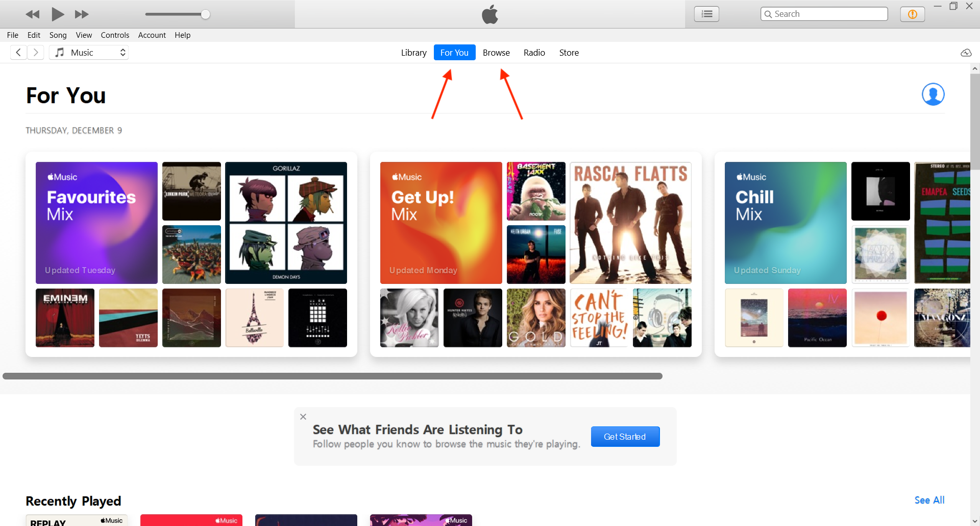Open the Up Next list icon
This screenshot has width=980, height=526.
pos(706,14)
